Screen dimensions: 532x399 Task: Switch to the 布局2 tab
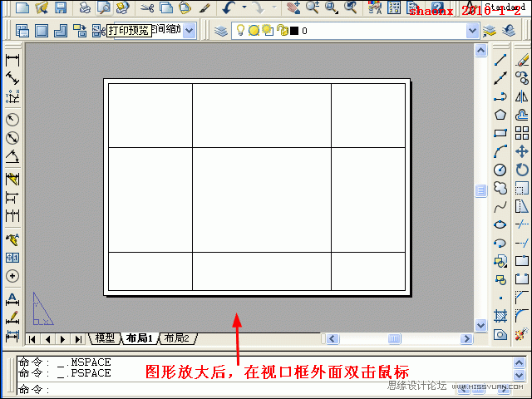pos(176,338)
